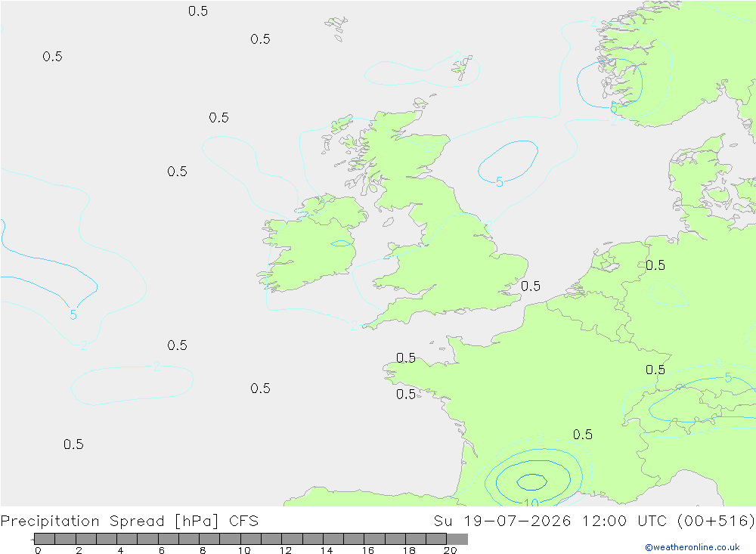Click the '10' contour label over southwest France
This screenshot has height=554, width=756.
(x=531, y=503)
